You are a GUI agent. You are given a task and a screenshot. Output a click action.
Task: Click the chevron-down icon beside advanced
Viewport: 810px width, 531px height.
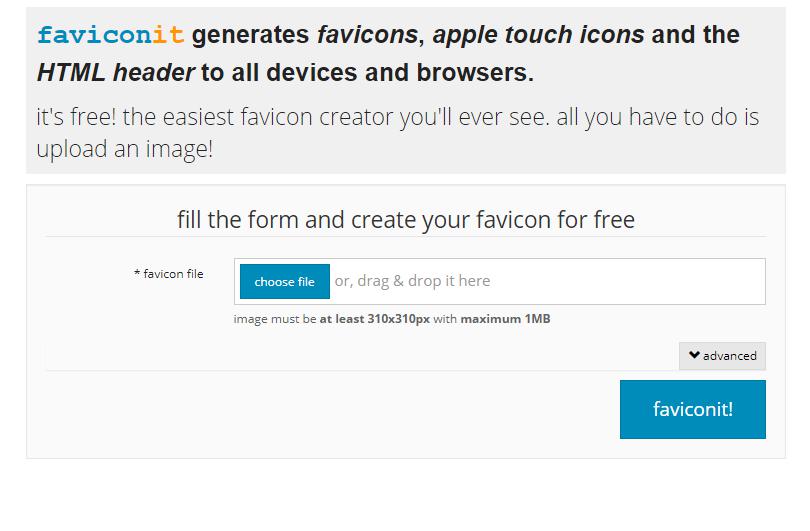(694, 355)
